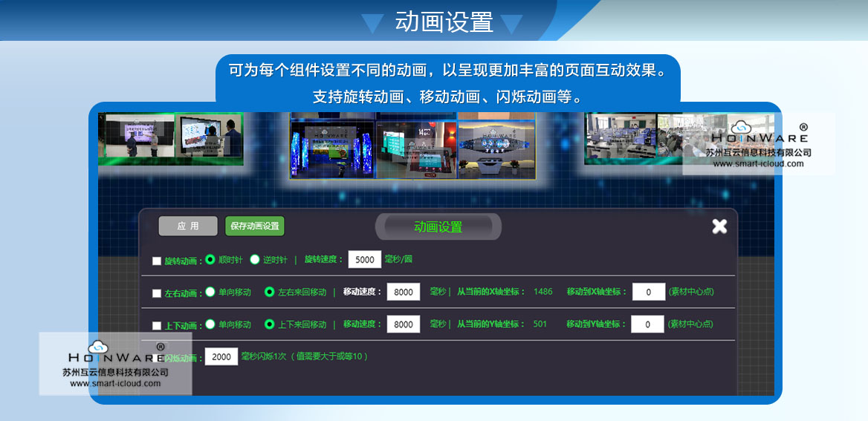
Task: Close the 动画设置 dialog with X
Action: tap(719, 226)
